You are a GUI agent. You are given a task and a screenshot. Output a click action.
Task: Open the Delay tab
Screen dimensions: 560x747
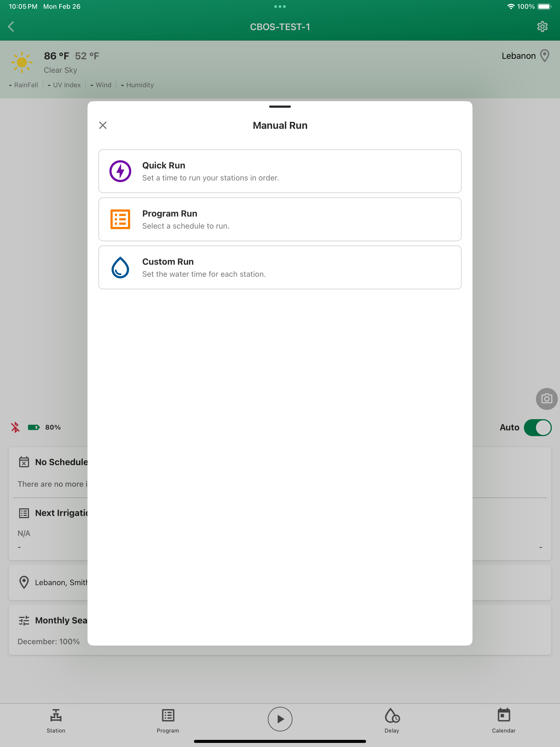392,720
